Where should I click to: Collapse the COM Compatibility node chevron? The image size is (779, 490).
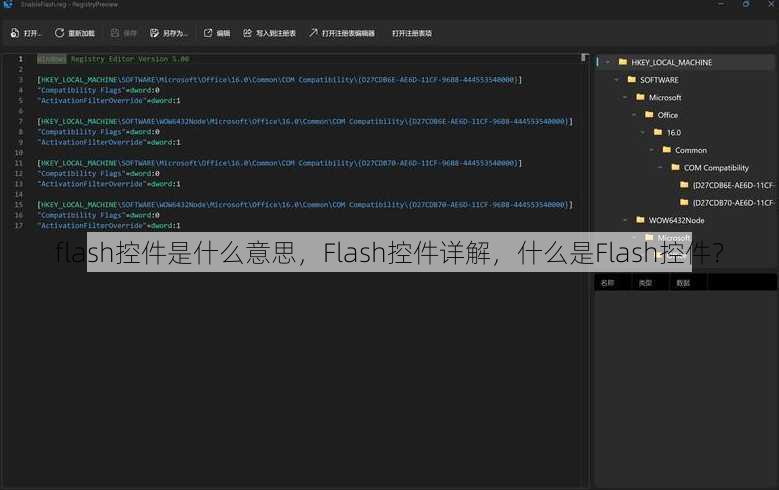point(660,167)
